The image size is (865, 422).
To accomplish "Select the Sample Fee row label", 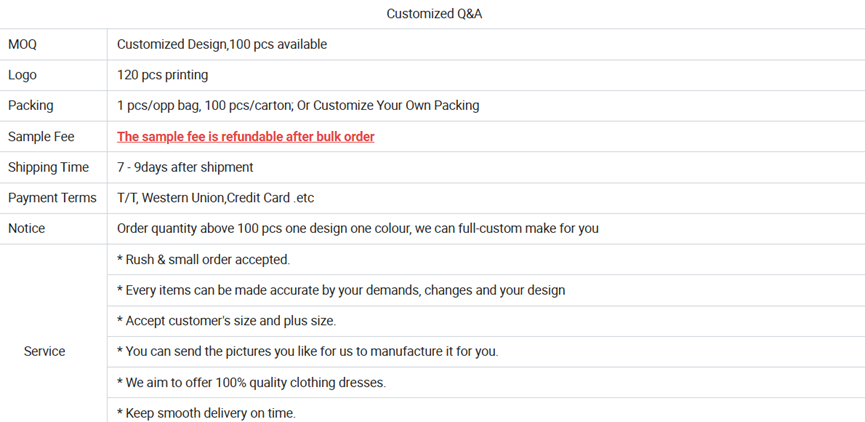I will pos(41,136).
